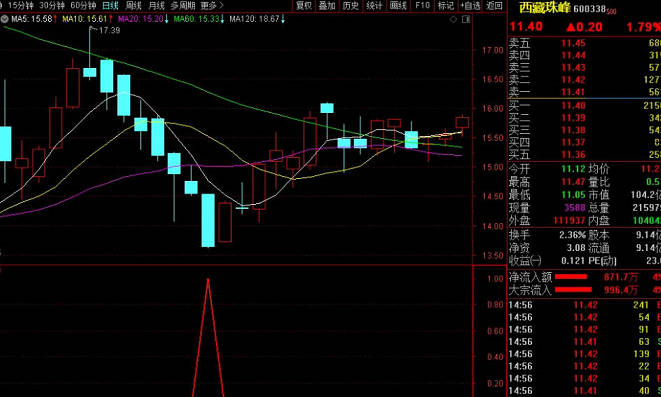The height and width of the screenshot is (397, 661).
Task: Click the 净资 value 3.08
Action: [576, 248]
